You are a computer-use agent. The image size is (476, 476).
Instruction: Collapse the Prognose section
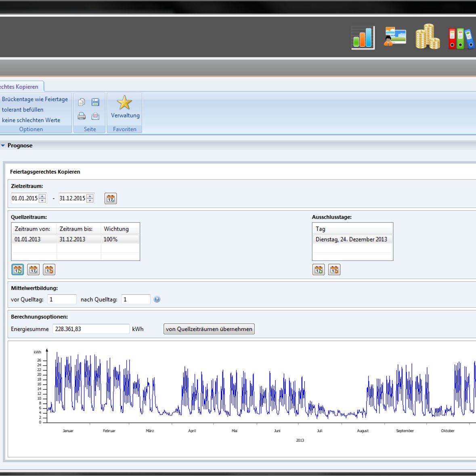(x=3, y=146)
